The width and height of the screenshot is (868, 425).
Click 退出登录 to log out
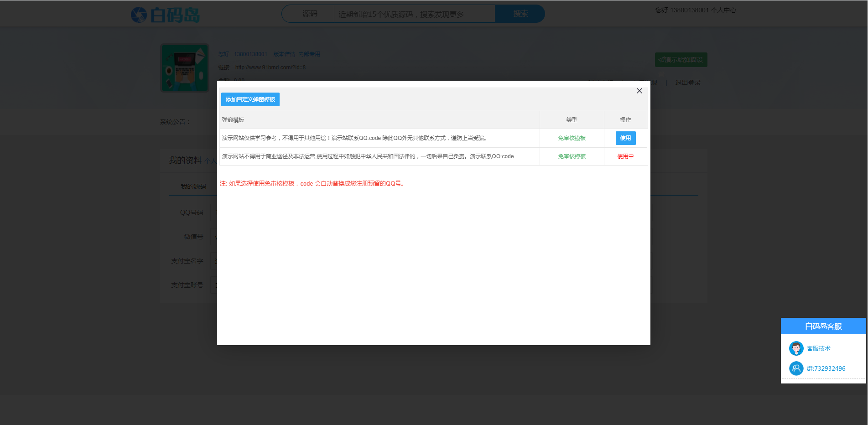(688, 83)
